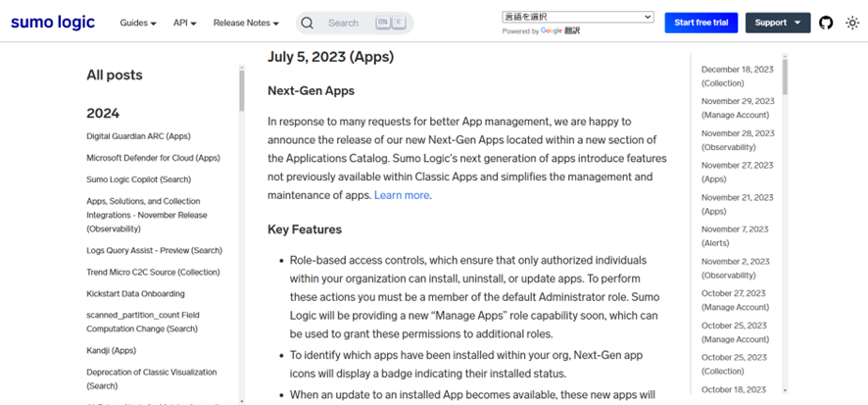Jump to November 7, 2023 (Alerts)

(x=735, y=236)
